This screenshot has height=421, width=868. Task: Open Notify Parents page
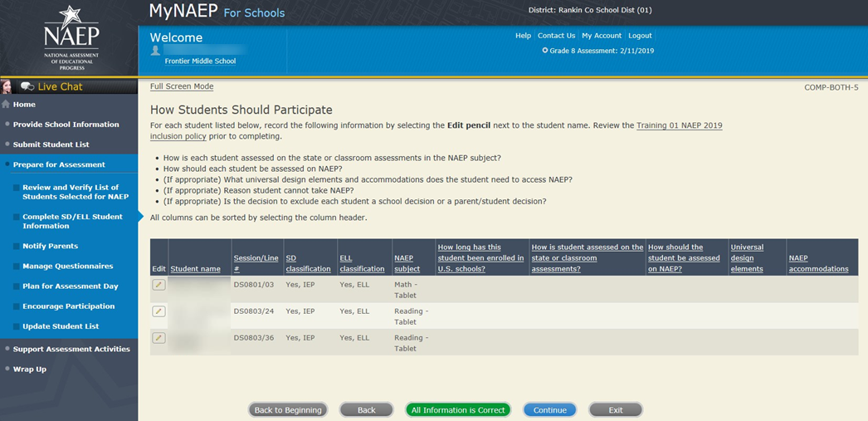[x=51, y=246]
